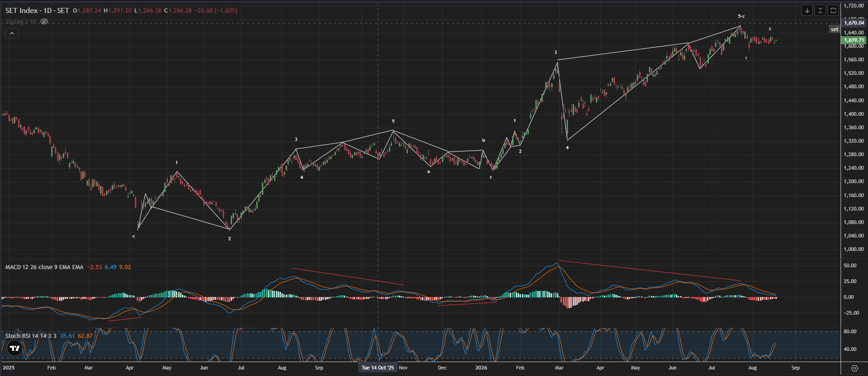Click the 2025 label on time axis

[8, 368]
